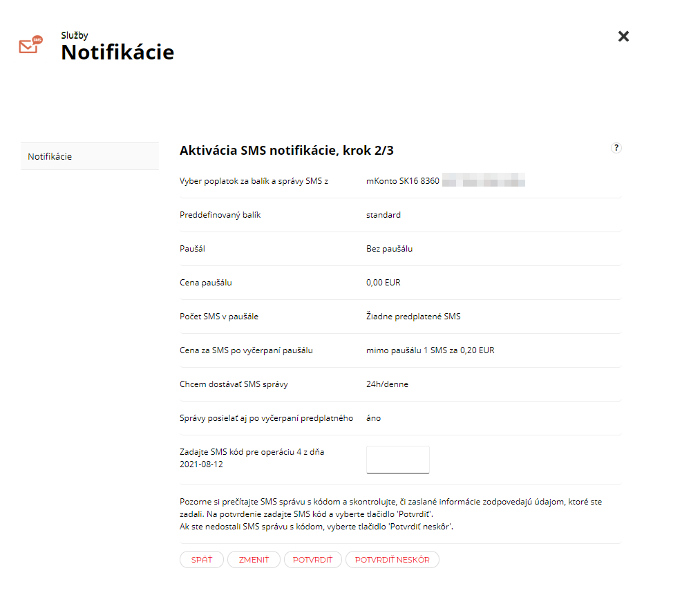Screen dimensions: 700x593
Task: Click the Preddefinovaný balík standard value
Action: coord(384,215)
